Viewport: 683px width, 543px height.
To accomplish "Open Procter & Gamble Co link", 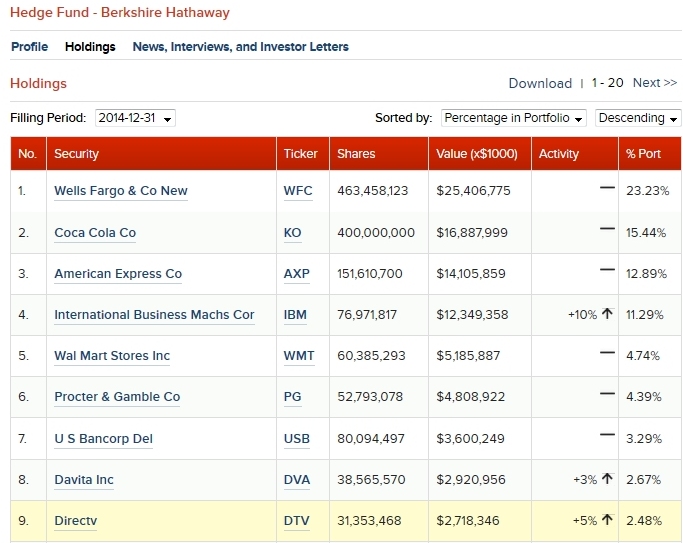I will (x=117, y=397).
